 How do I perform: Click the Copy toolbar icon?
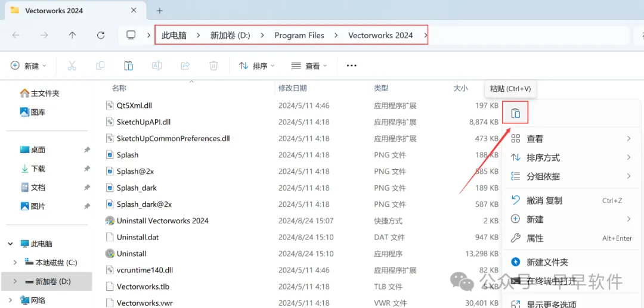coord(100,66)
